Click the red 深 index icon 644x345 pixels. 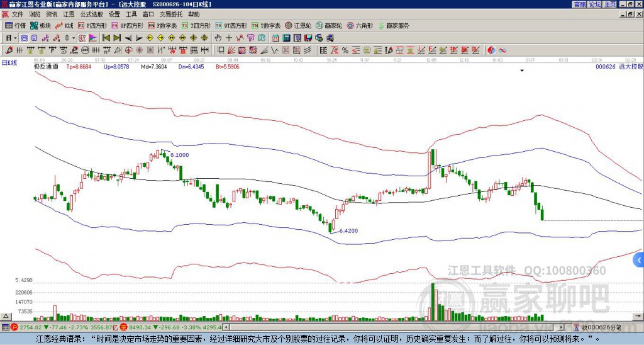pyautogui.click(x=123, y=327)
